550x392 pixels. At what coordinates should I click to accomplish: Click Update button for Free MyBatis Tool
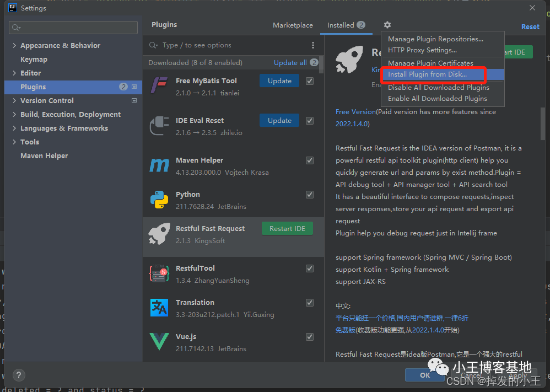(x=279, y=80)
